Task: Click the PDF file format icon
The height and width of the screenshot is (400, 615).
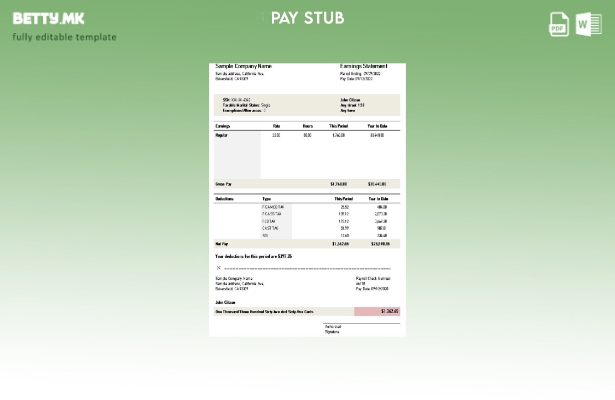Action: [559, 25]
